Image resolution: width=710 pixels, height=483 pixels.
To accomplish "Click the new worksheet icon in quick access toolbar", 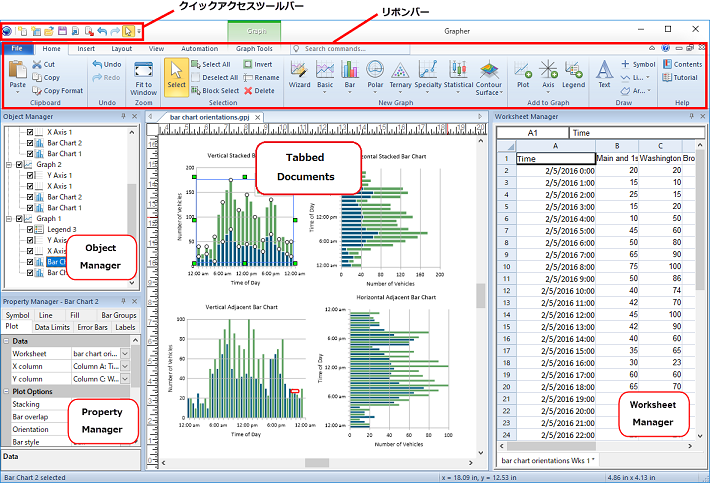I will (x=36, y=31).
